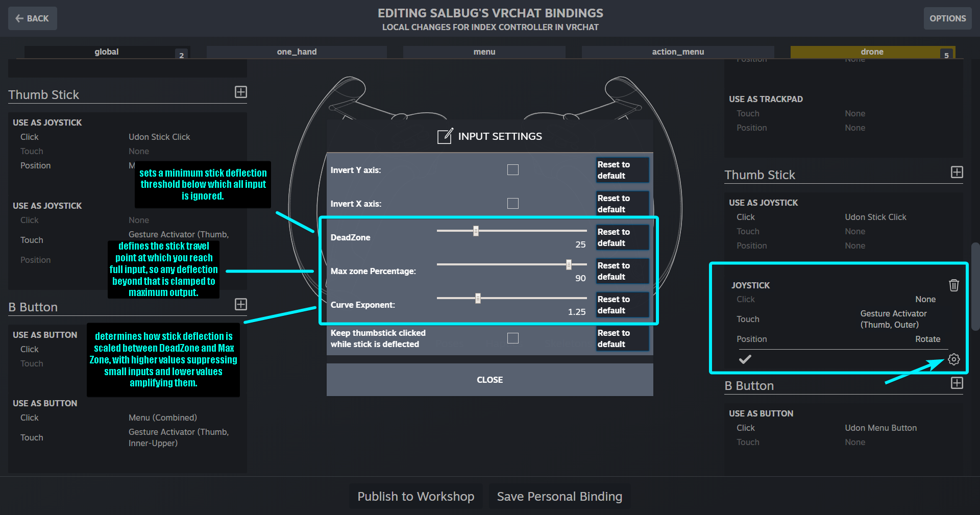The image size is (980, 515).
Task: Select the action_menu tab
Action: (678, 52)
